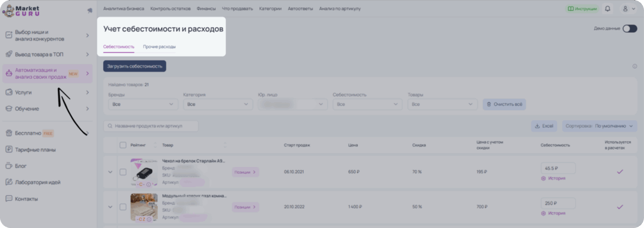
Task: Toggle Демо данные switch
Action: pyautogui.click(x=630, y=29)
